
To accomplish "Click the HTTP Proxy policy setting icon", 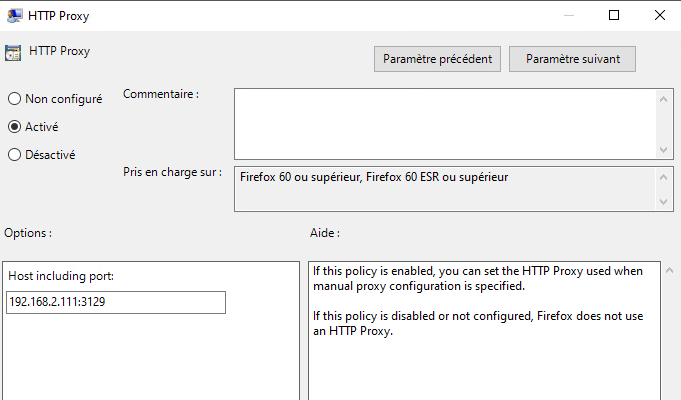I will pyautogui.click(x=13, y=53).
